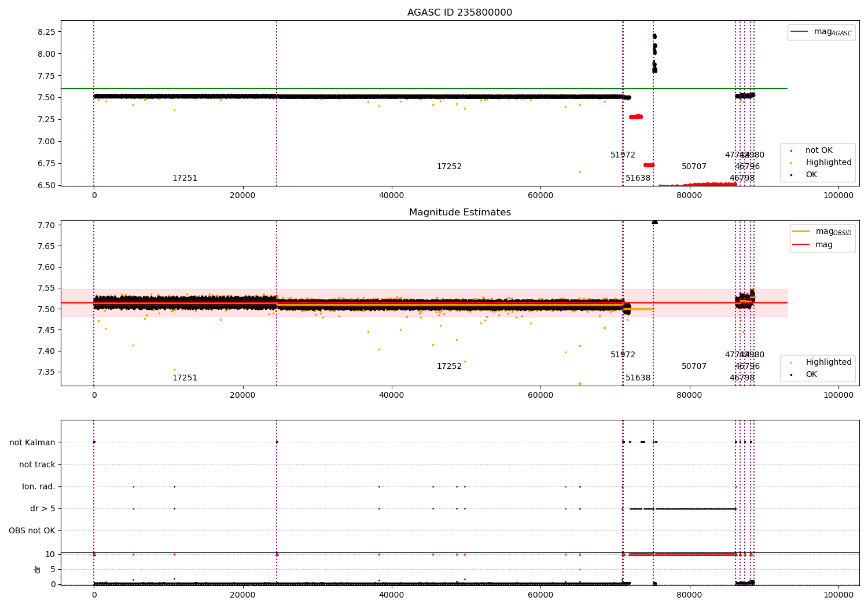Viewport: 868px width, 608px height.
Task: Click the dr axis tick value 10
Action: point(51,554)
